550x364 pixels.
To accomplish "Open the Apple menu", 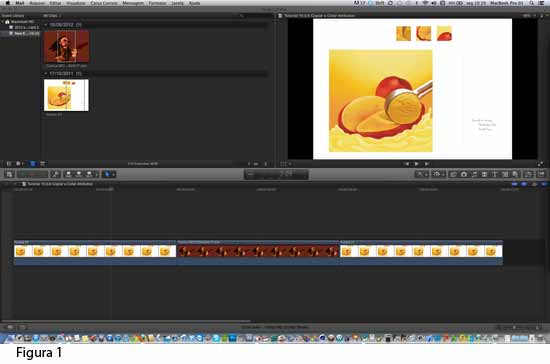I will (7, 3).
